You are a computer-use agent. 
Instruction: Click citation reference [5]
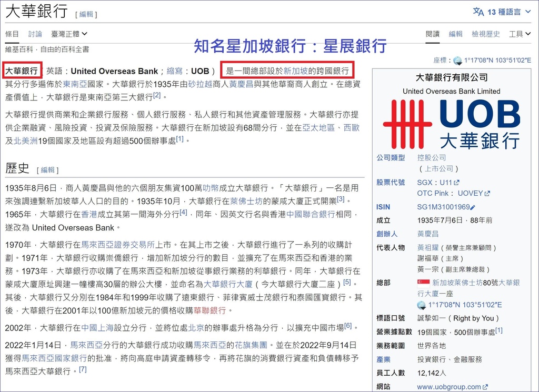point(347,283)
